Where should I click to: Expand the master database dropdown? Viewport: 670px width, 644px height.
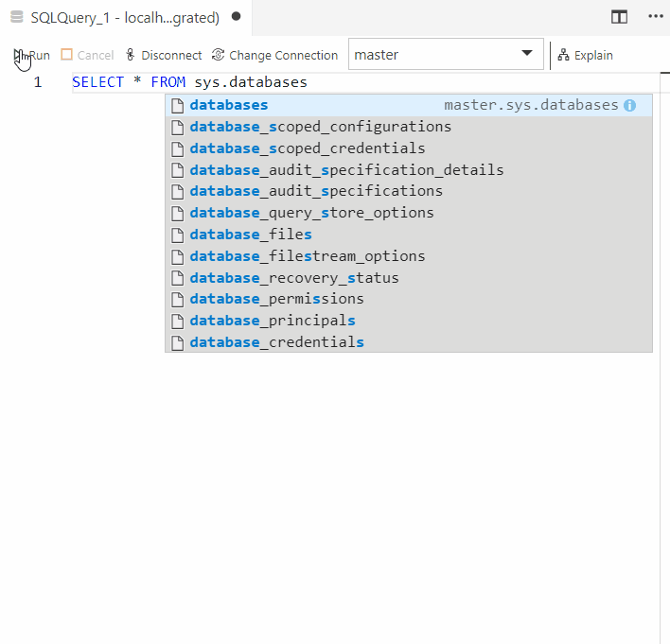[527, 55]
